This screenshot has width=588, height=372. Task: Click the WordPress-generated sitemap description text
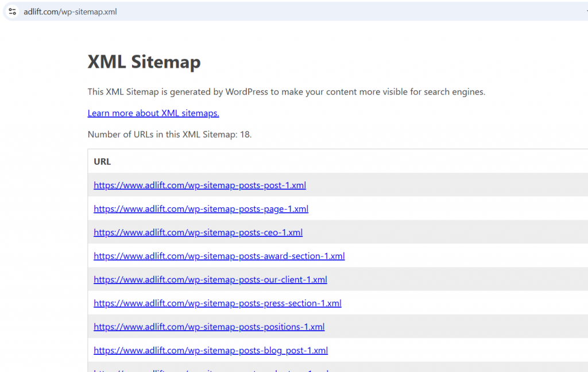pyautogui.click(x=286, y=92)
